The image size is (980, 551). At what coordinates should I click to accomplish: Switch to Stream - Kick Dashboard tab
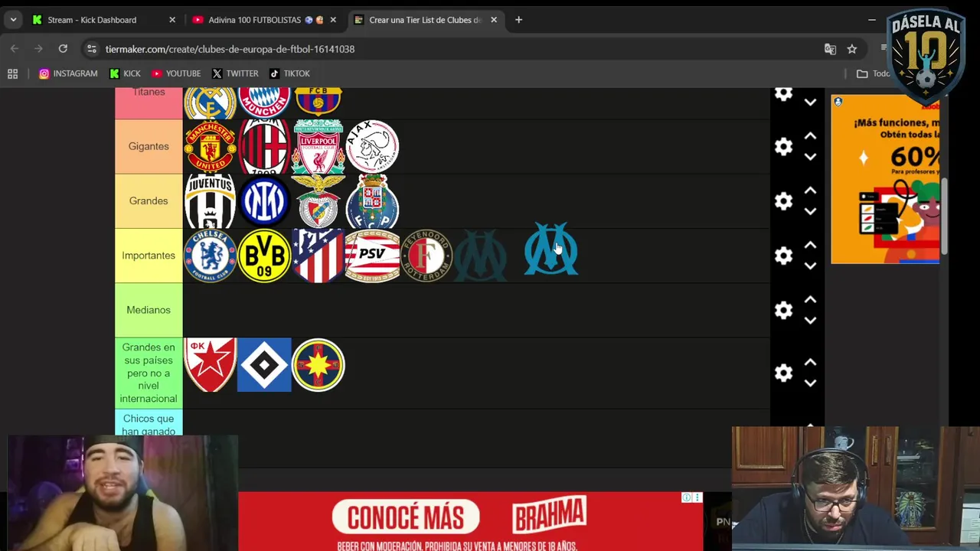92,20
